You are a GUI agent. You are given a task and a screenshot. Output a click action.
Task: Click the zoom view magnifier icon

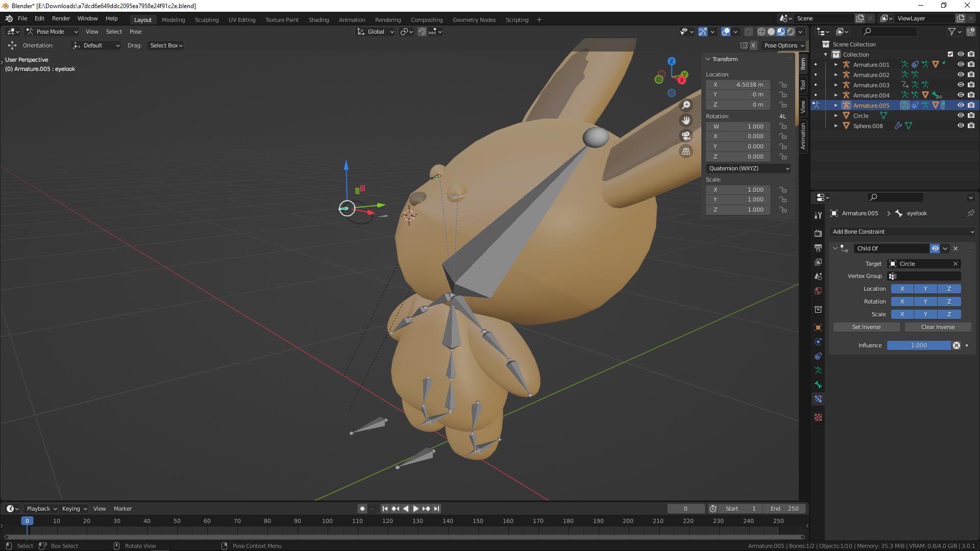tap(686, 105)
